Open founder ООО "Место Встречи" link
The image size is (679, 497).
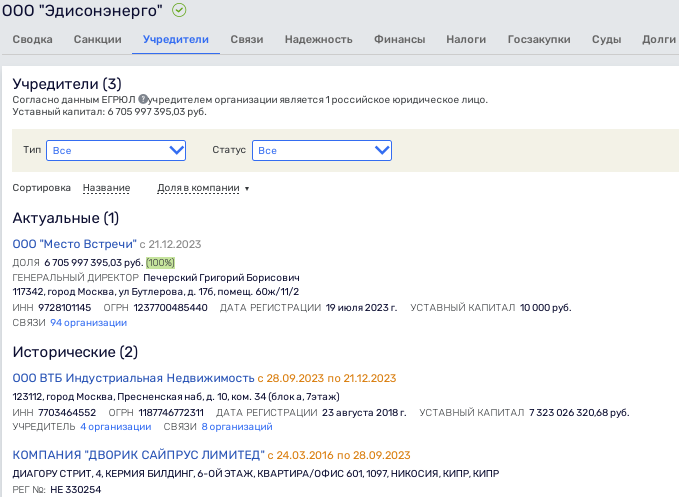pyautogui.click(x=74, y=244)
